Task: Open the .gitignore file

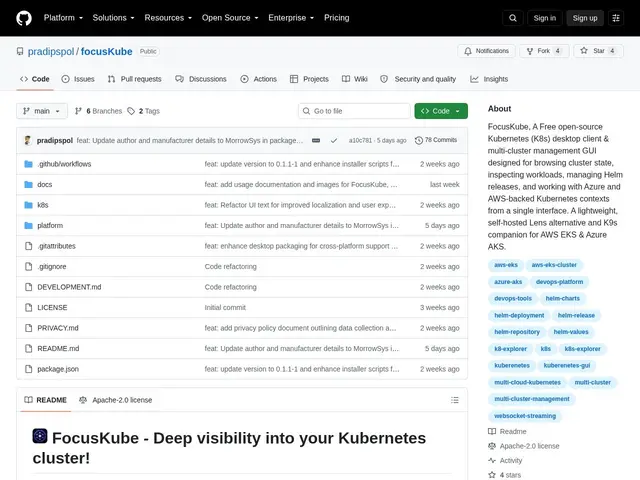Action: pyautogui.click(x=52, y=267)
